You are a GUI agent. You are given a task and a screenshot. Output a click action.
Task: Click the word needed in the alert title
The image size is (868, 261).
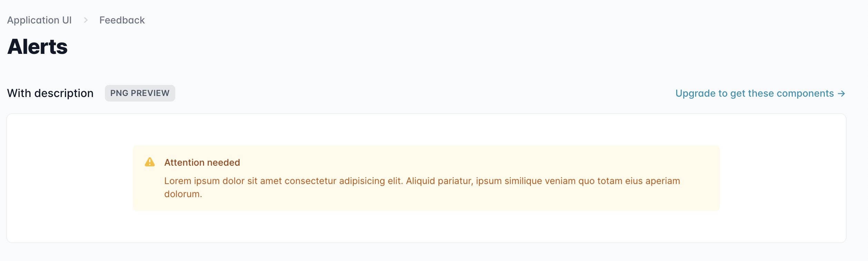pyautogui.click(x=224, y=163)
